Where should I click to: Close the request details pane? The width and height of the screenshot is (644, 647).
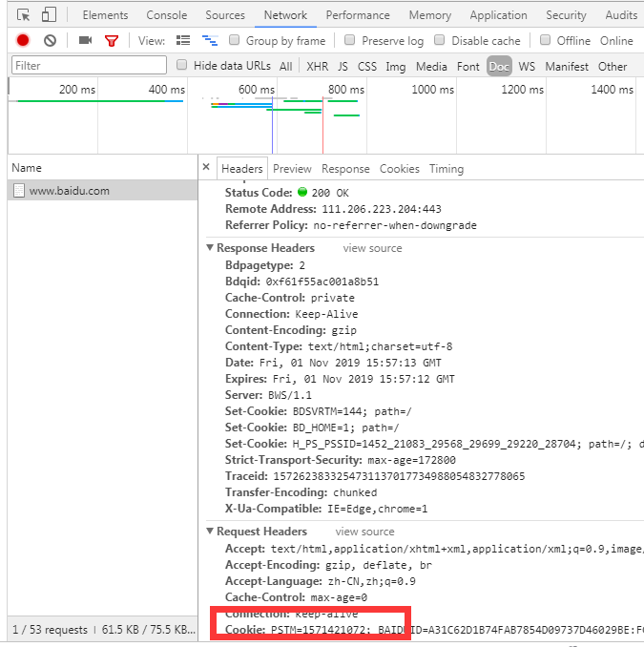pos(206,167)
